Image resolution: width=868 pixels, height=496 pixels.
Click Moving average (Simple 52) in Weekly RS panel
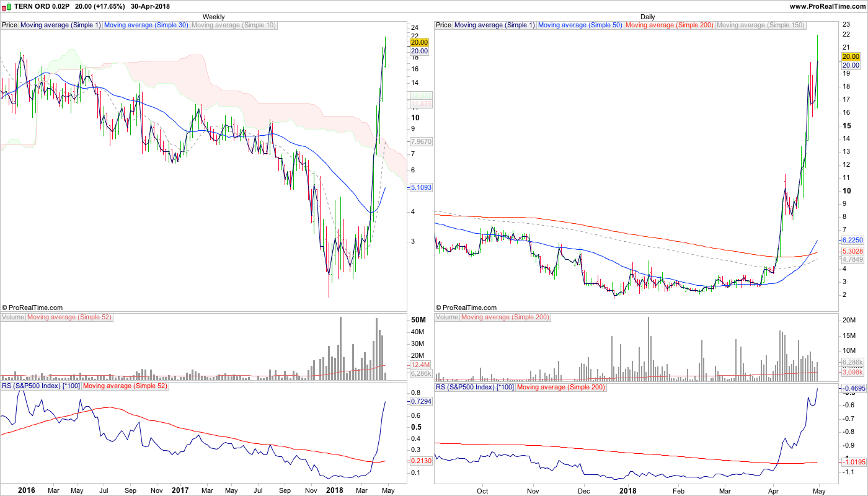pos(125,387)
